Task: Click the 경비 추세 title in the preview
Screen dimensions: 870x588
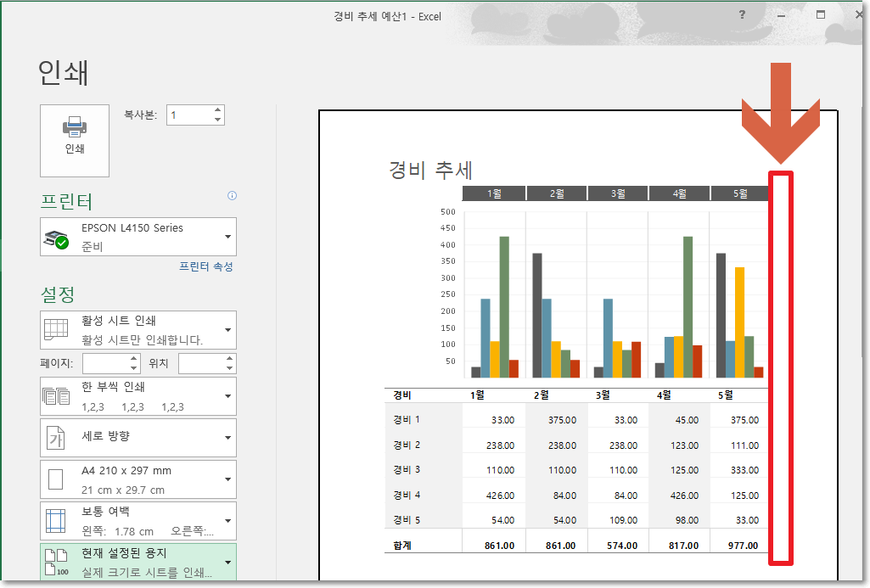Action: [430, 170]
